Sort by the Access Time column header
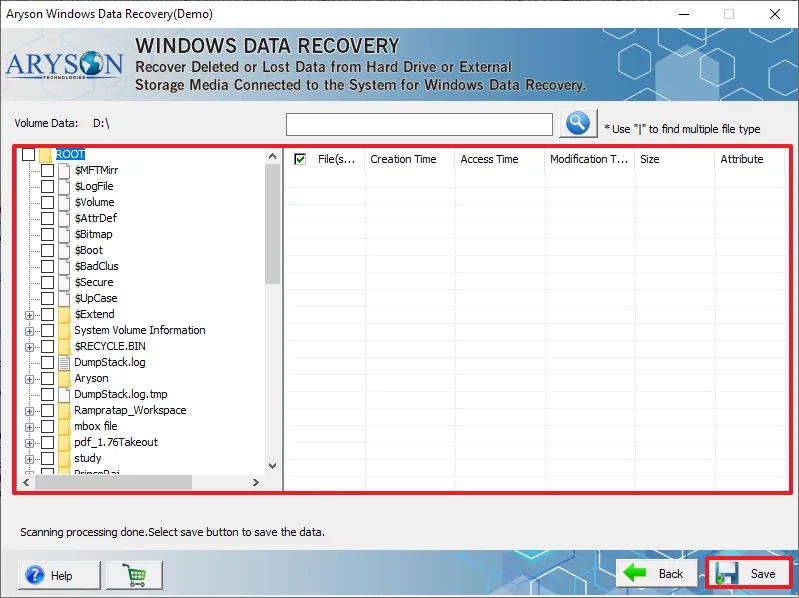The height and width of the screenshot is (598, 799). (500, 159)
